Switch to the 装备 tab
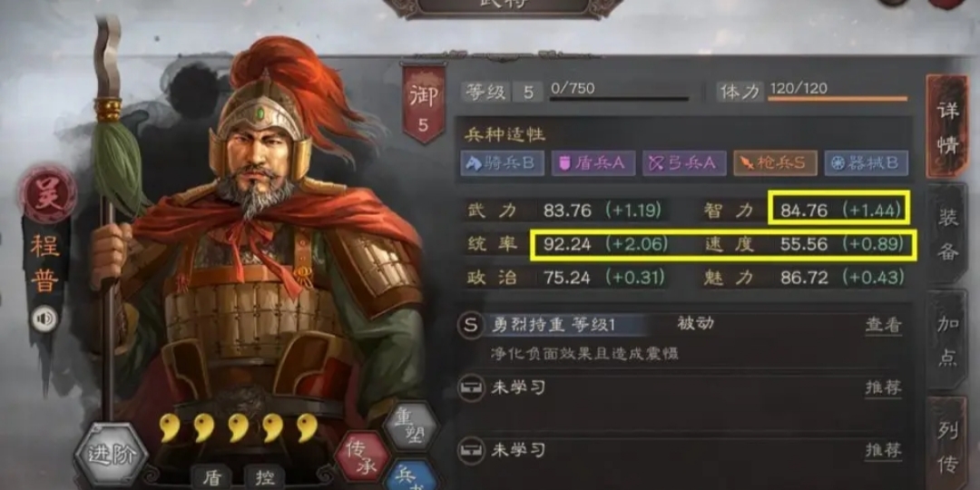980x490 pixels. [946, 234]
